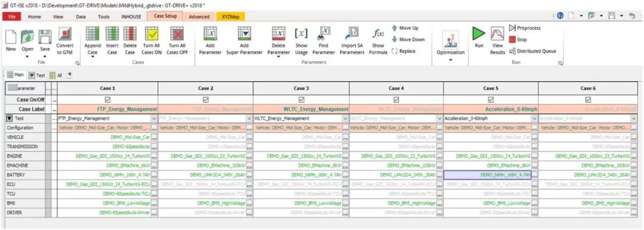Viewport: 644px width, 230px height.
Task: Select Case 5 BATTERY cell DEMO_NiMH_168V_4.7Ah
Action: pyautogui.click(x=487, y=175)
